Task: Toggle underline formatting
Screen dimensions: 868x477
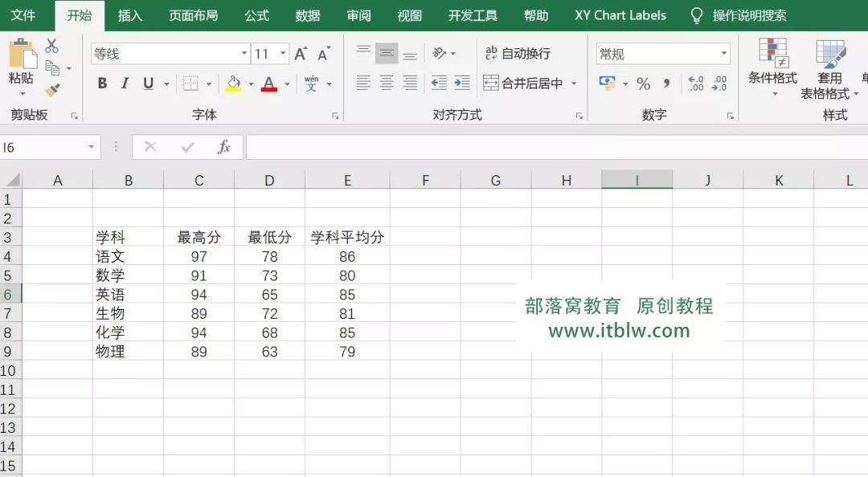Action: [x=149, y=84]
